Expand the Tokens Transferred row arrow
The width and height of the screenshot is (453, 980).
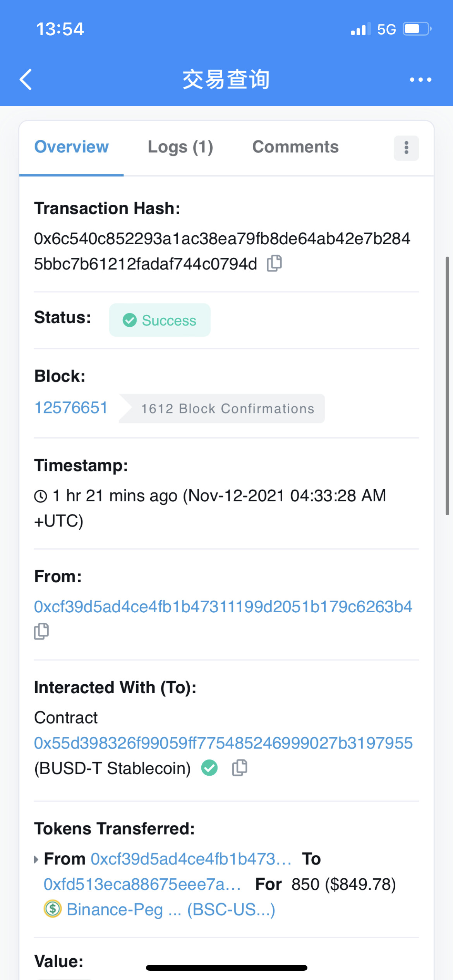[x=36, y=860]
